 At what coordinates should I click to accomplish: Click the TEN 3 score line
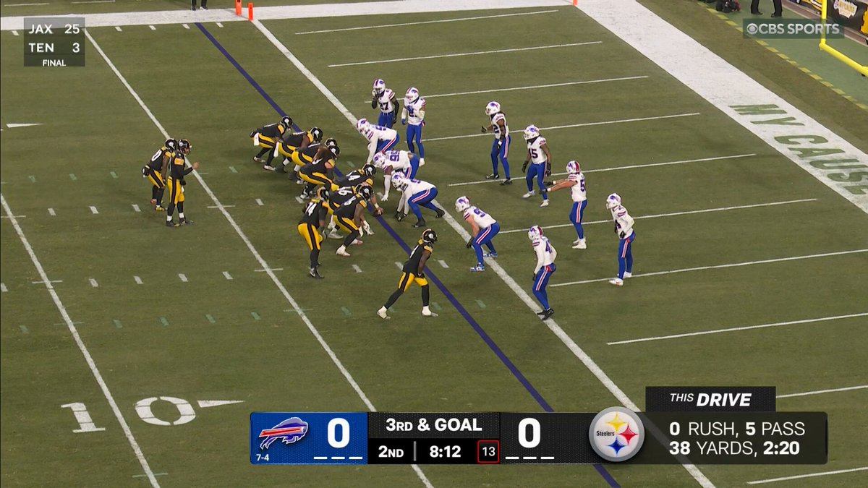click(x=54, y=47)
